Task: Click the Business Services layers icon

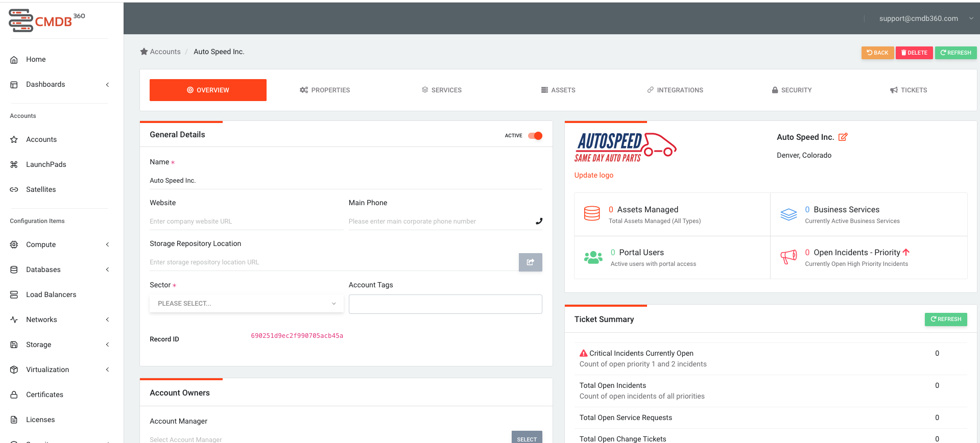Action: click(x=788, y=214)
